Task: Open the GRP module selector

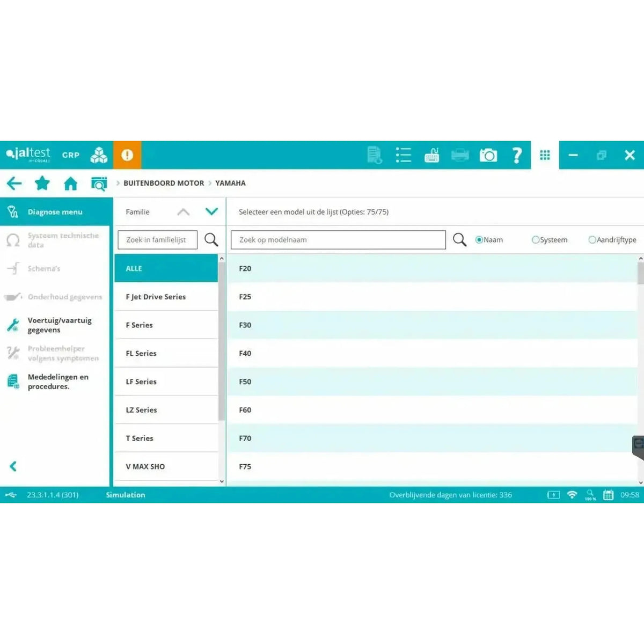Action: click(70, 155)
